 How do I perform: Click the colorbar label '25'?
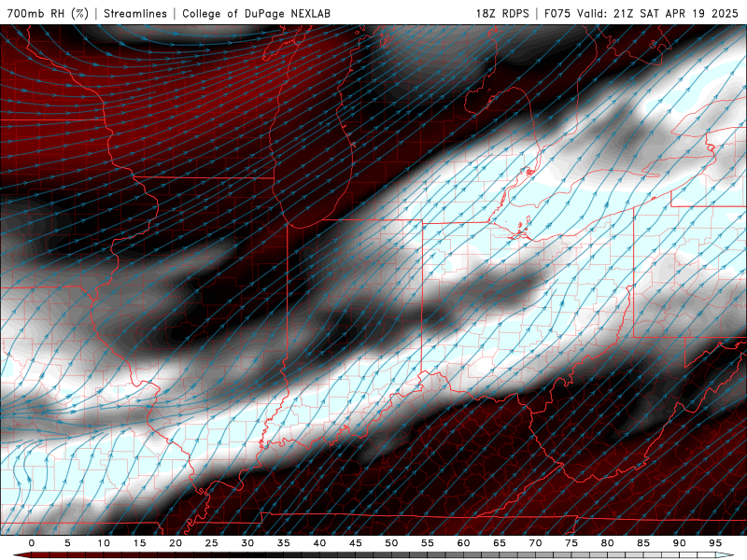coord(212,543)
